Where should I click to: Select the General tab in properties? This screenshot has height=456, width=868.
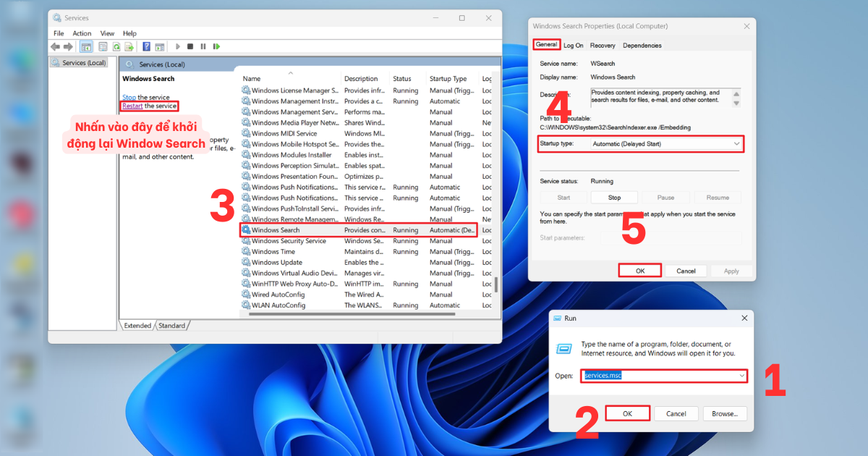click(546, 44)
